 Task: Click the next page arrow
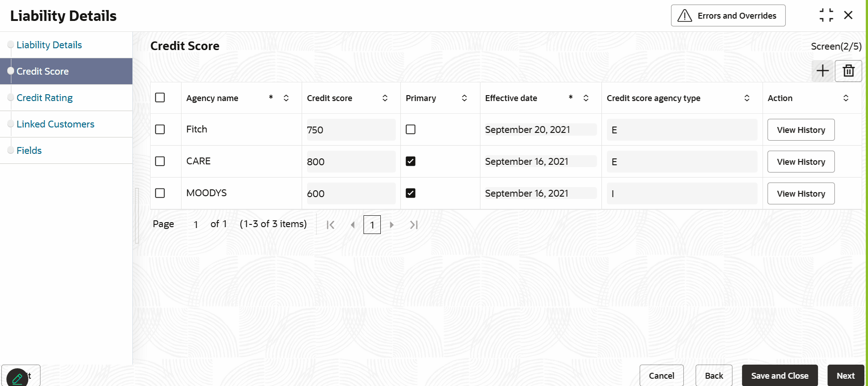point(392,225)
